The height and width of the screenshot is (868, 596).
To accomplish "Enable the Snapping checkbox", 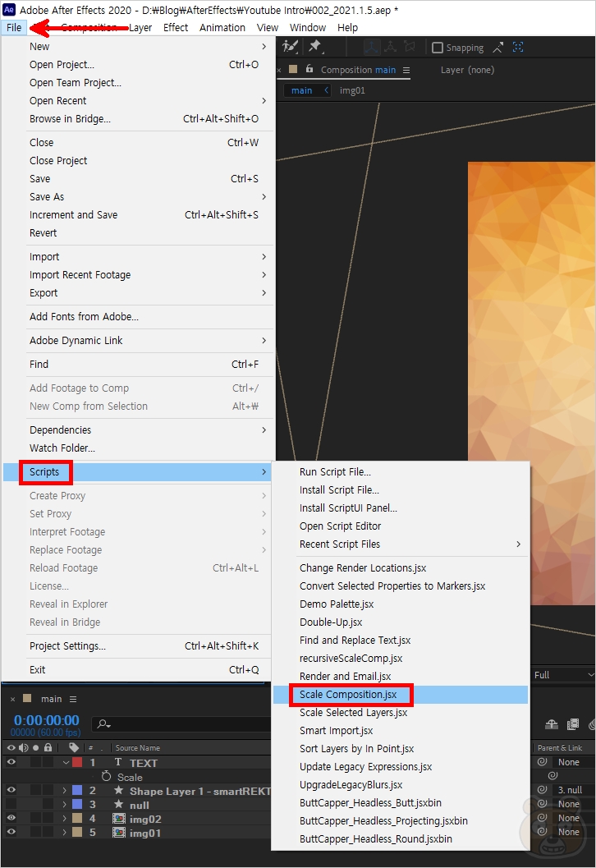I will click(x=438, y=48).
